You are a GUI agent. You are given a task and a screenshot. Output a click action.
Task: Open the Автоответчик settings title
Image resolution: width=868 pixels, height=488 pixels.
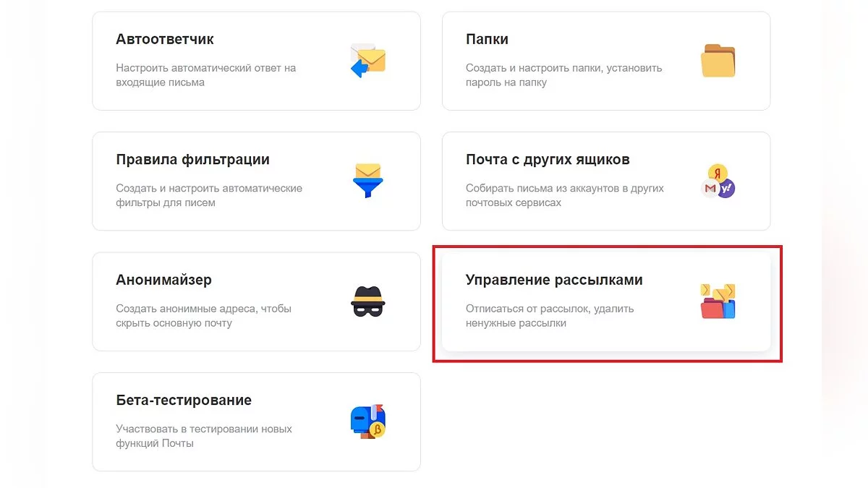(165, 39)
